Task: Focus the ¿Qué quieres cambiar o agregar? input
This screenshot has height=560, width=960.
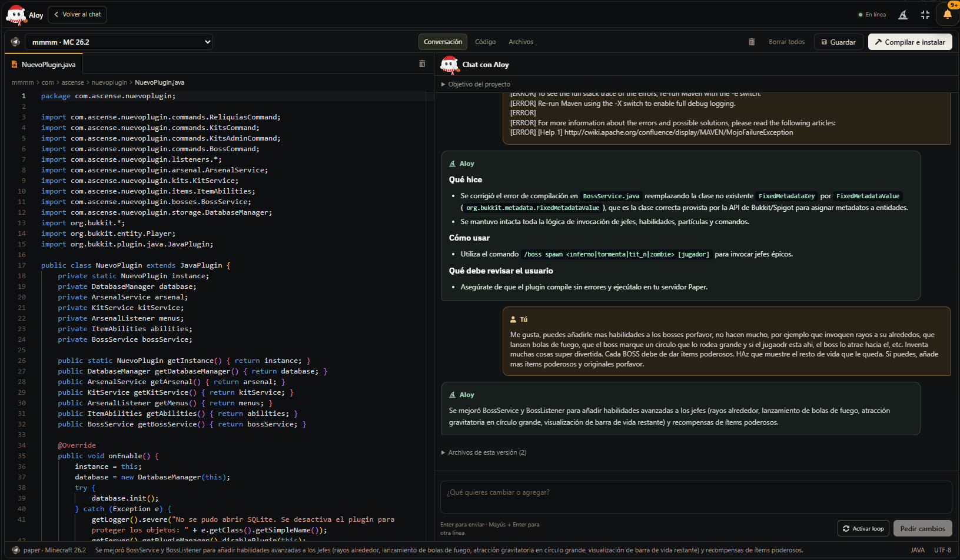Action: [696, 497]
